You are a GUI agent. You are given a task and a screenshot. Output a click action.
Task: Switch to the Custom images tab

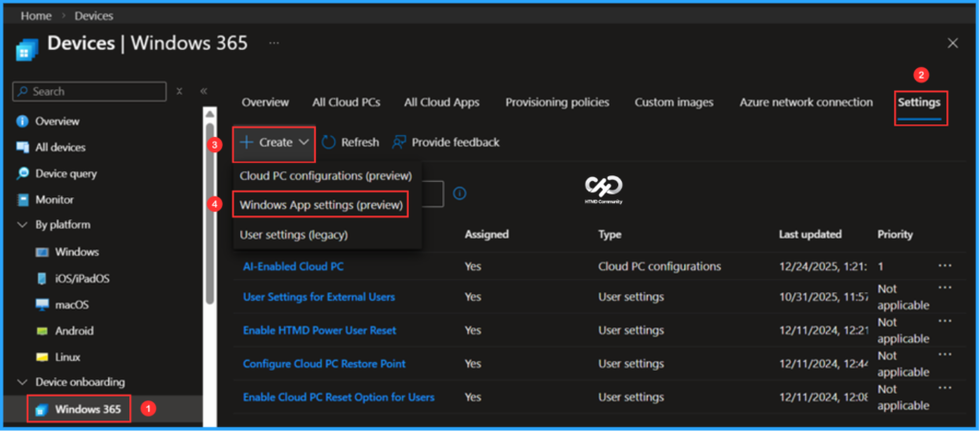point(674,102)
